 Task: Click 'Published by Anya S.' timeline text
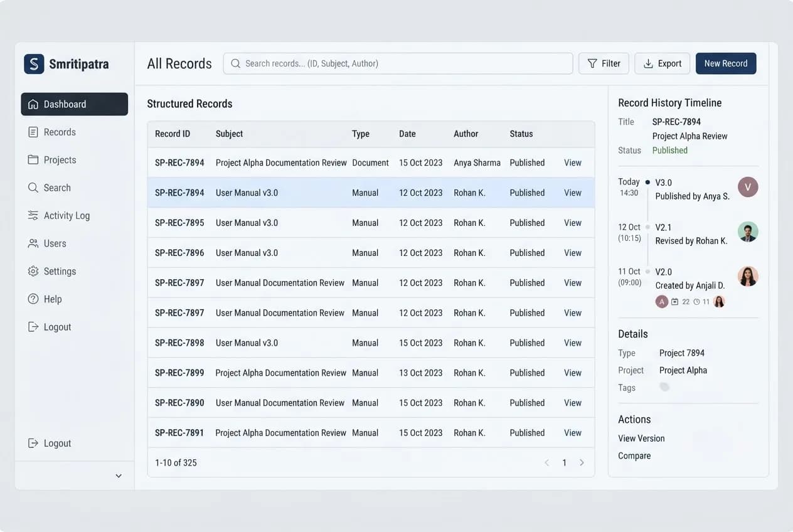coord(693,196)
